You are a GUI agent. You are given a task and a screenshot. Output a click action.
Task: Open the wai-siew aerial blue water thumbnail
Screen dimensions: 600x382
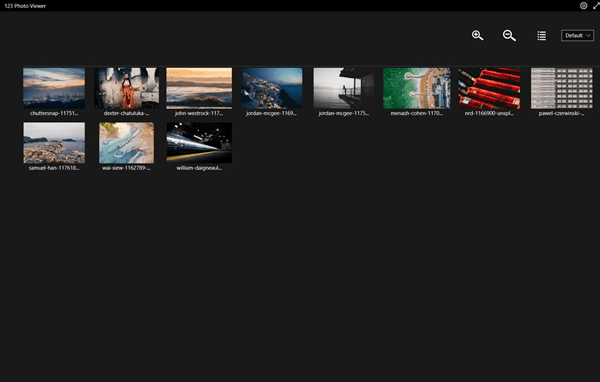click(x=127, y=143)
